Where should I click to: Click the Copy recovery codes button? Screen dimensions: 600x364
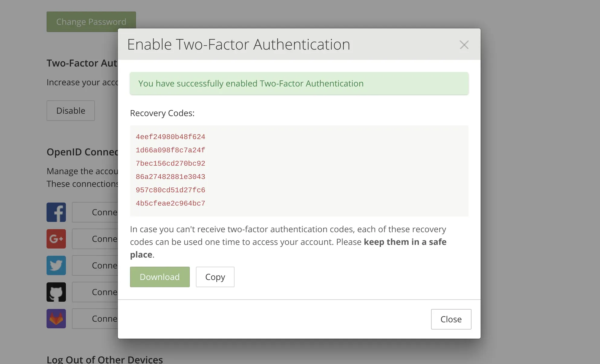point(215,277)
